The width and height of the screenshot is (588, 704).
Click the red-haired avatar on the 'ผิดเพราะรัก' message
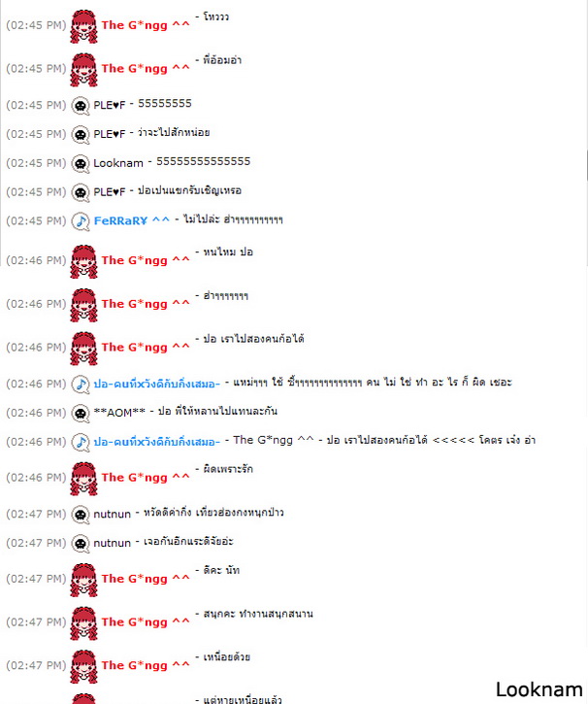pyautogui.click(x=83, y=479)
